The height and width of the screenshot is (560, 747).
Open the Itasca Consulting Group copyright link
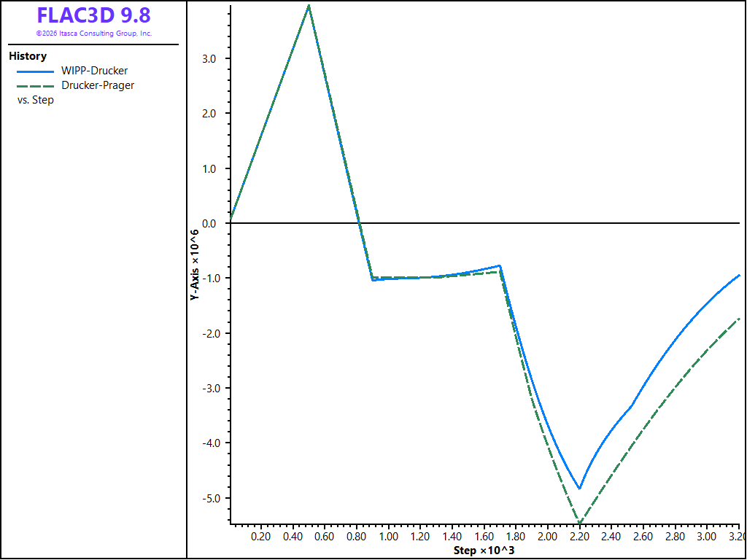point(94,34)
